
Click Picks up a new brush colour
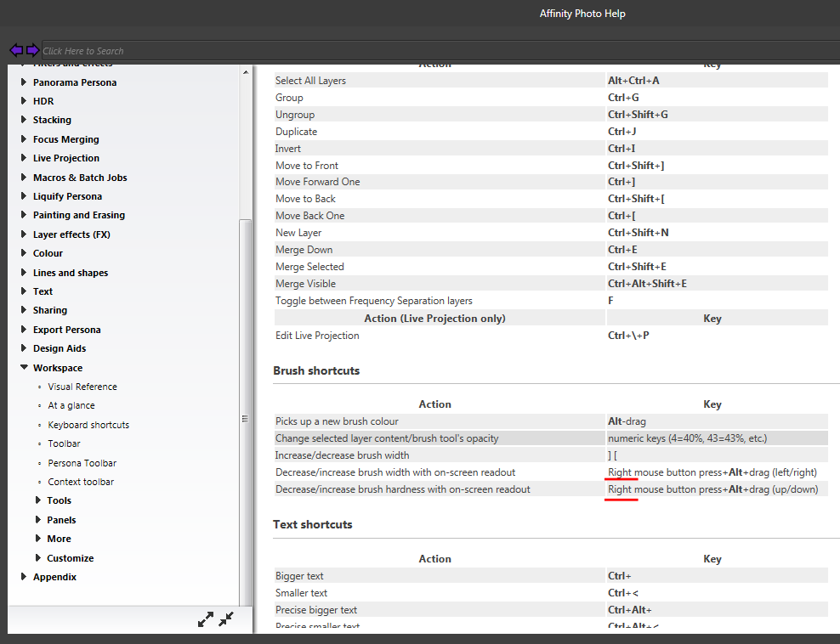(x=337, y=421)
